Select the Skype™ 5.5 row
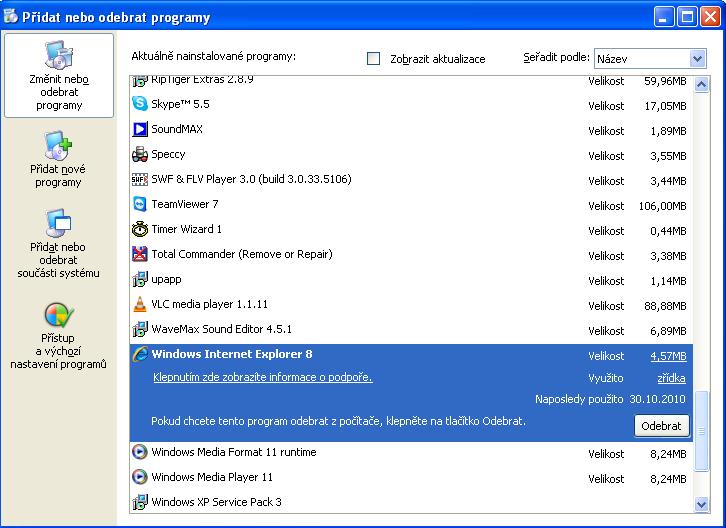The image size is (726, 528). (411, 104)
